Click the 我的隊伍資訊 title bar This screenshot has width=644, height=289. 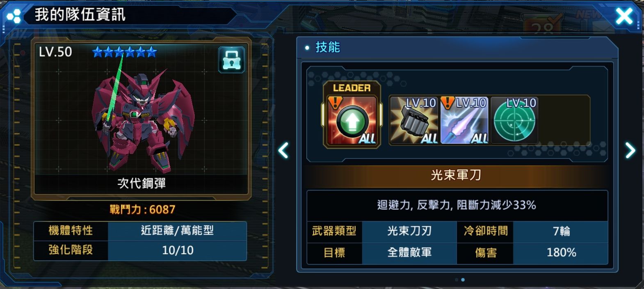pos(80,15)
